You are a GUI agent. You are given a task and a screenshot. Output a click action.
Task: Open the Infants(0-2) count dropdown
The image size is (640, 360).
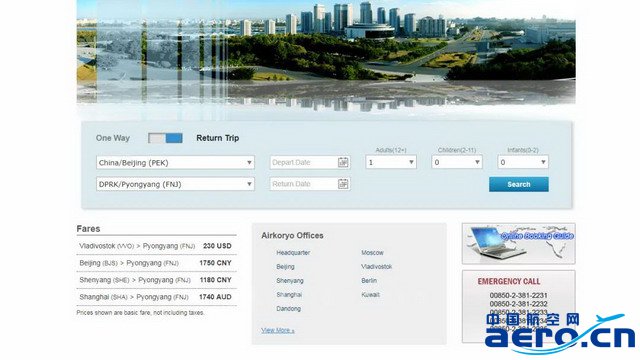tap(523, 162)
